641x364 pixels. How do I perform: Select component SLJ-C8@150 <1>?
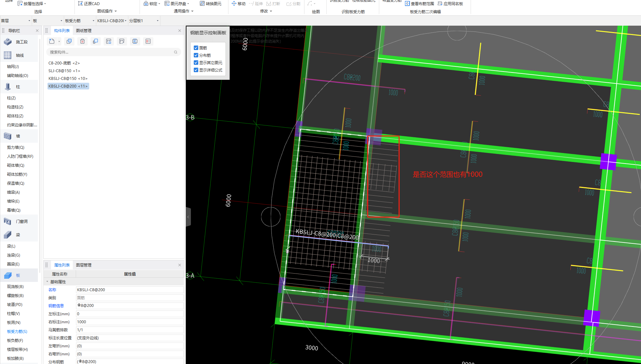[64, 71]
